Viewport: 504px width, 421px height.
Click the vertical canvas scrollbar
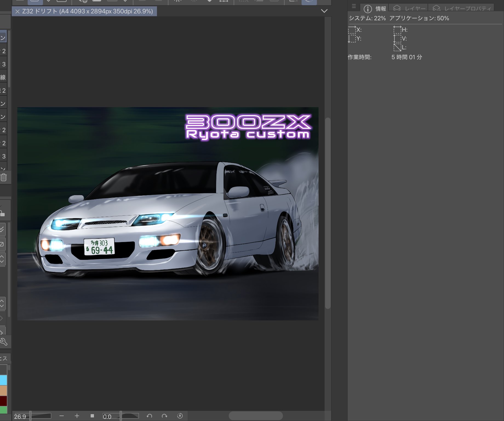(328, 213)
